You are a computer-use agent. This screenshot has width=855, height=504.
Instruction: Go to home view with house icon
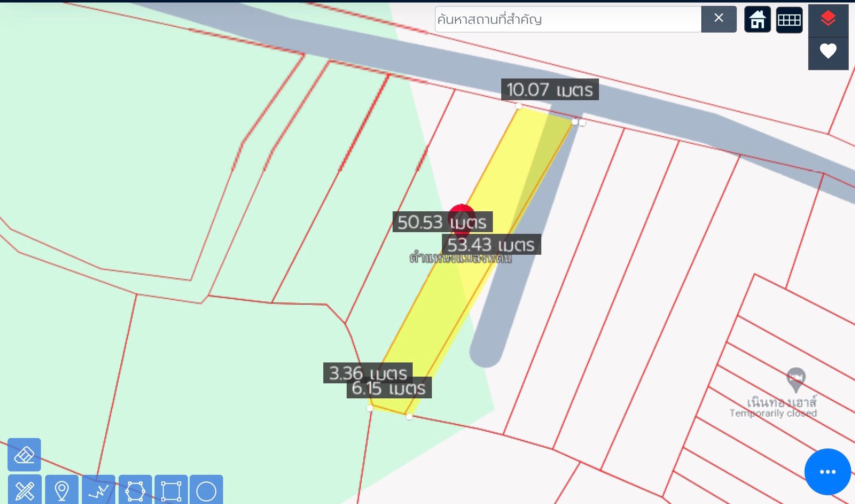757,19
